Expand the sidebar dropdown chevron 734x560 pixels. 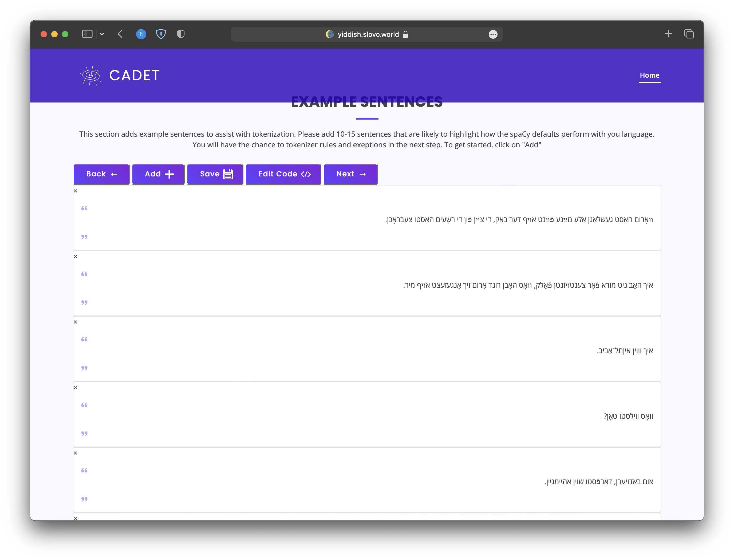[102, 34]
